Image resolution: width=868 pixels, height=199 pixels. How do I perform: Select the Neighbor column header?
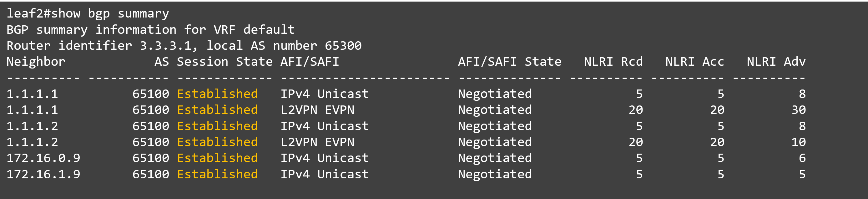[x=36, y=62]
